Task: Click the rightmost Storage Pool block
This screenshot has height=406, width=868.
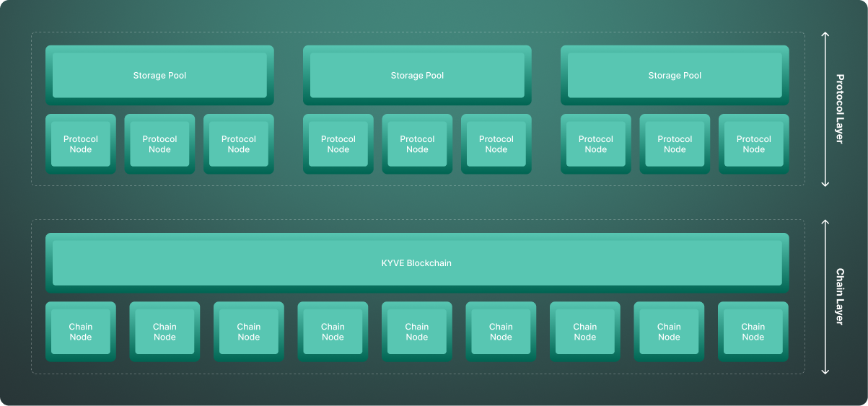Action: pyautogui.click(x=675, y=76)
